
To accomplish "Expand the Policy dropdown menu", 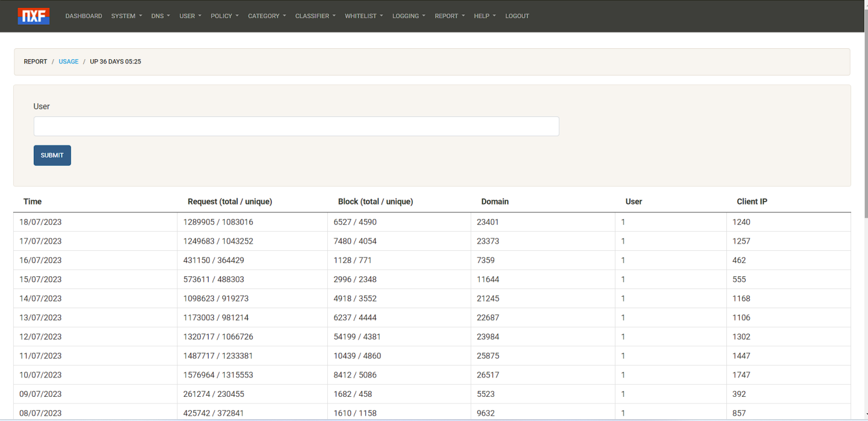I will click(224, 16).
